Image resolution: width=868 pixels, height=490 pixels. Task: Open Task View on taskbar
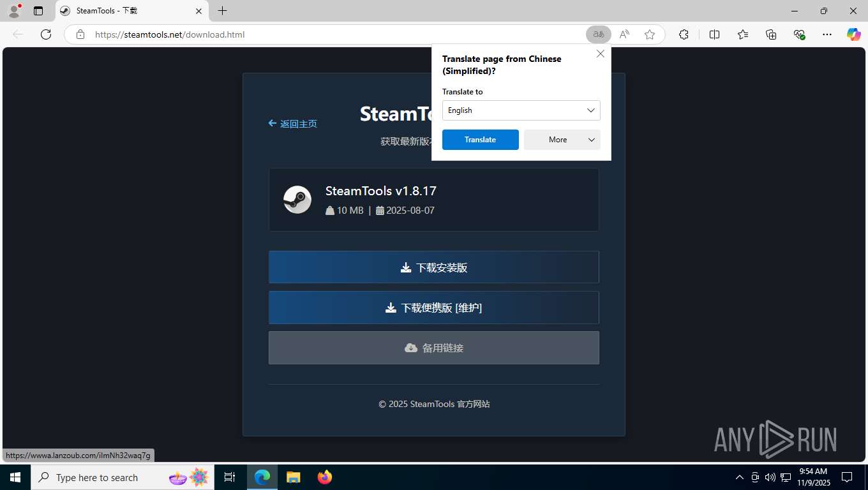[x=230, y=477]
